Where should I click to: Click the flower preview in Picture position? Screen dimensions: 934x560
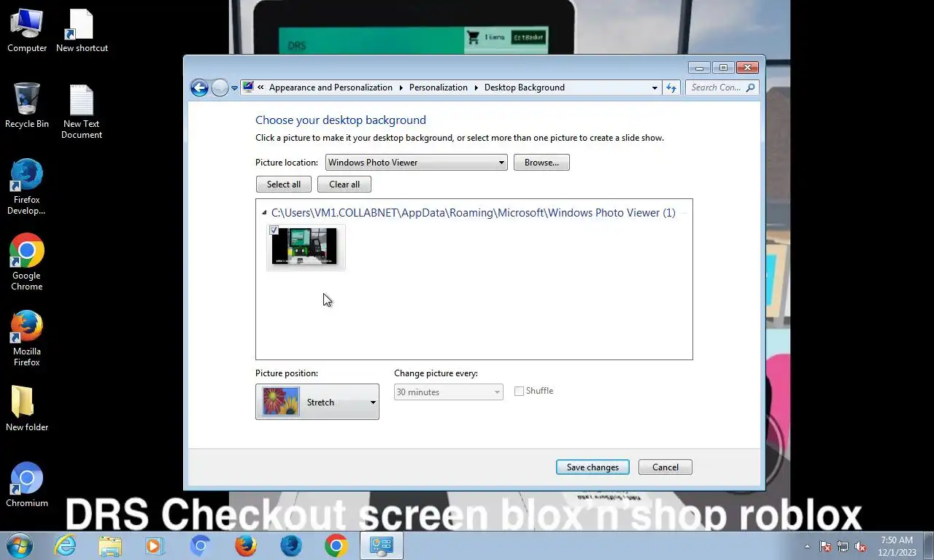click(281, 402)
